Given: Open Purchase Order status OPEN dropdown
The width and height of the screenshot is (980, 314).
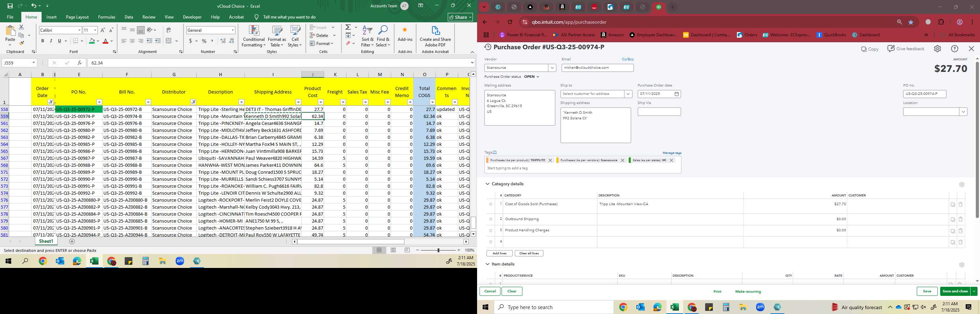Looking at the screenshot, I should [532, 77].
